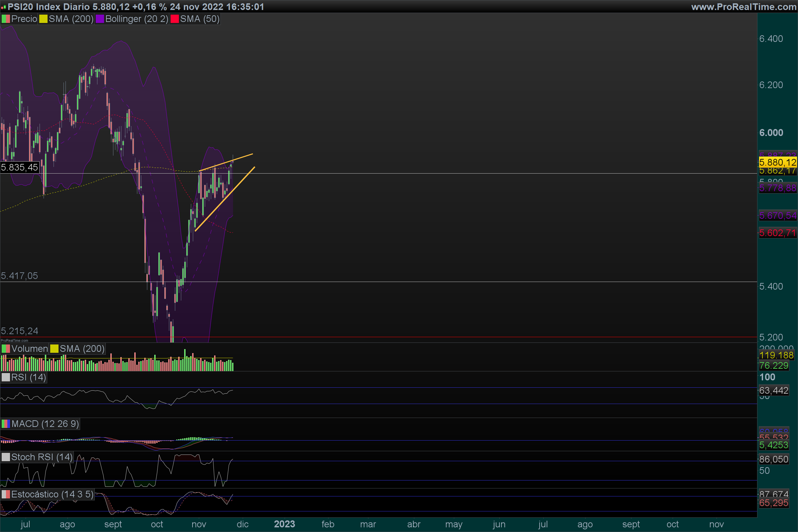Click the Estocástico indicator legend icon

pyautogui.click(x=6, y=494)
